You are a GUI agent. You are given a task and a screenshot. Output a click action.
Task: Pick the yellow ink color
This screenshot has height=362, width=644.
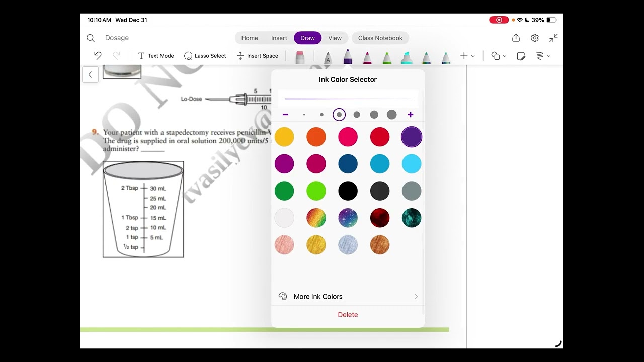point(284,137)
